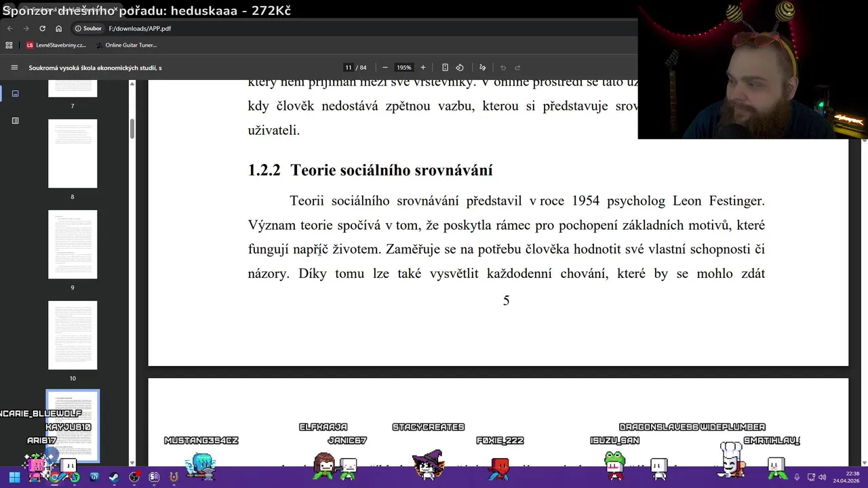Click the 195% zoom level field

click(x=404, y=68)
